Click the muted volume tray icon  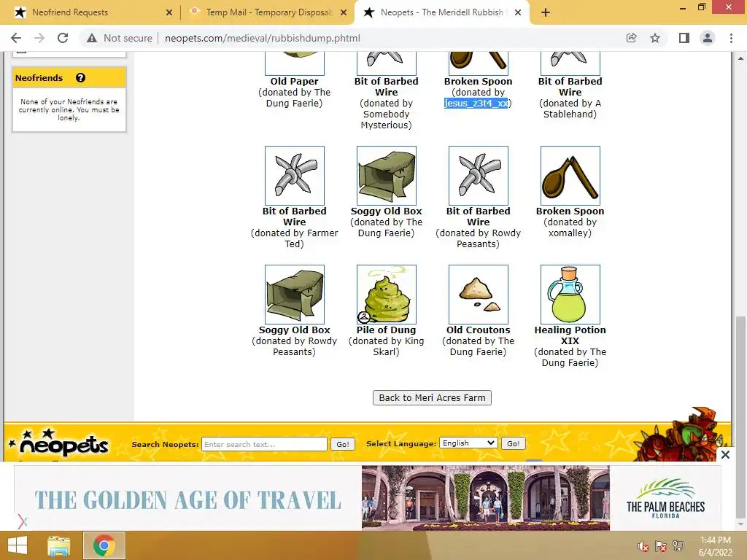tap(643, 546)
